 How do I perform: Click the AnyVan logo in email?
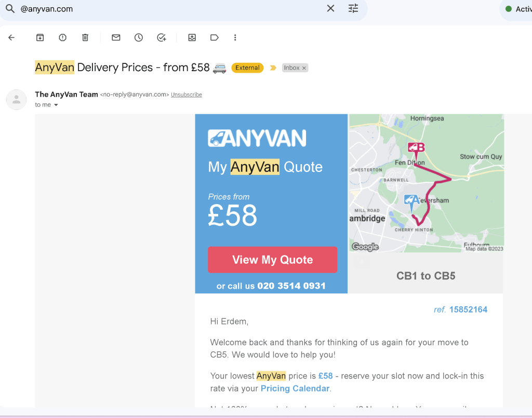(257, 138)
